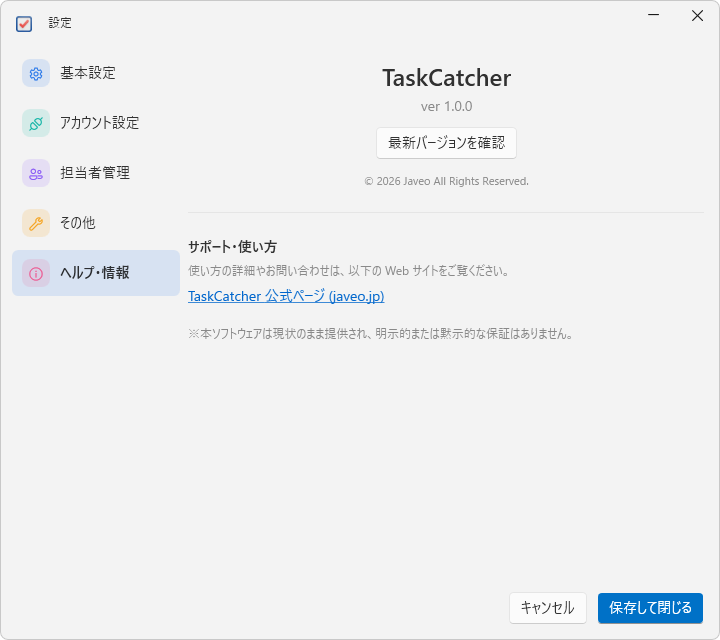Click the people icon beside 担当者管理
Screen dimensions: 720x640
pyautogui.click(x=36, y=173)
